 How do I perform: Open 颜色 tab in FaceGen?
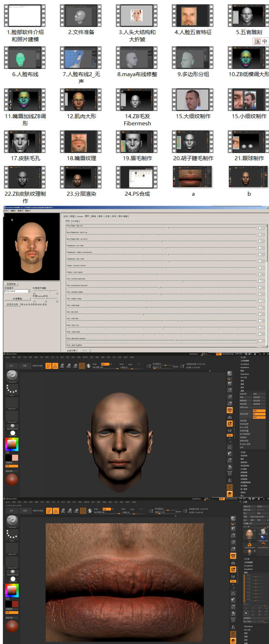pos(94,216)
